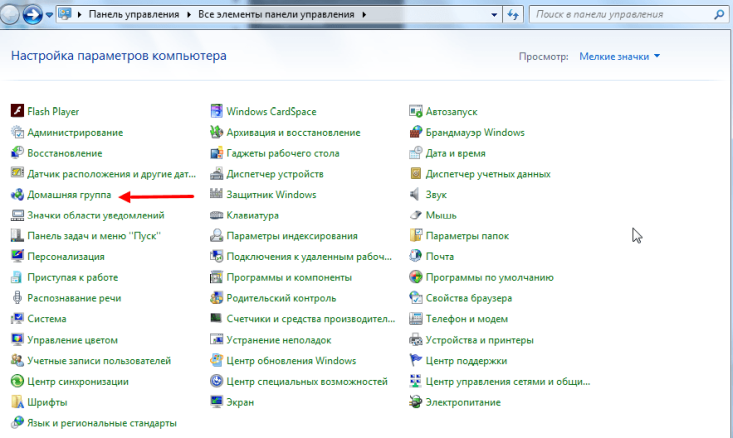Click the Электропитание icon
This screenshot has height=438, width=733.
click(x=416, y=402)
